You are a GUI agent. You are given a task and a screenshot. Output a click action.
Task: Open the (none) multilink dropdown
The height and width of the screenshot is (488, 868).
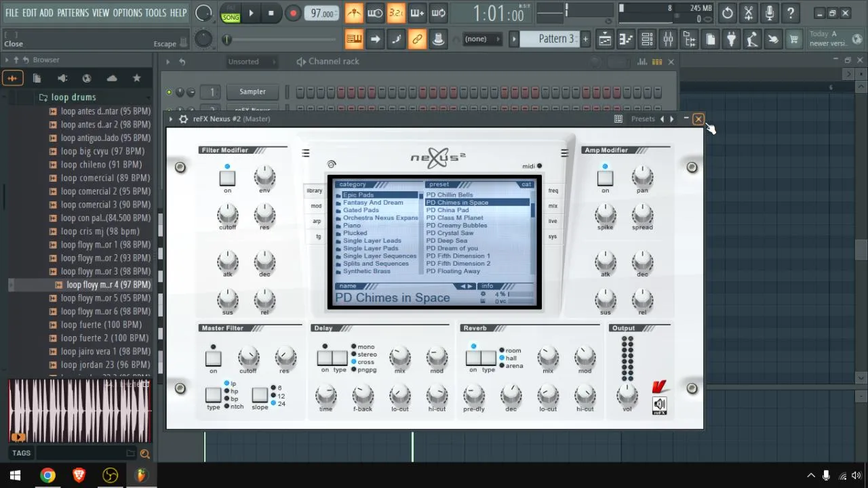click(482, 39)
